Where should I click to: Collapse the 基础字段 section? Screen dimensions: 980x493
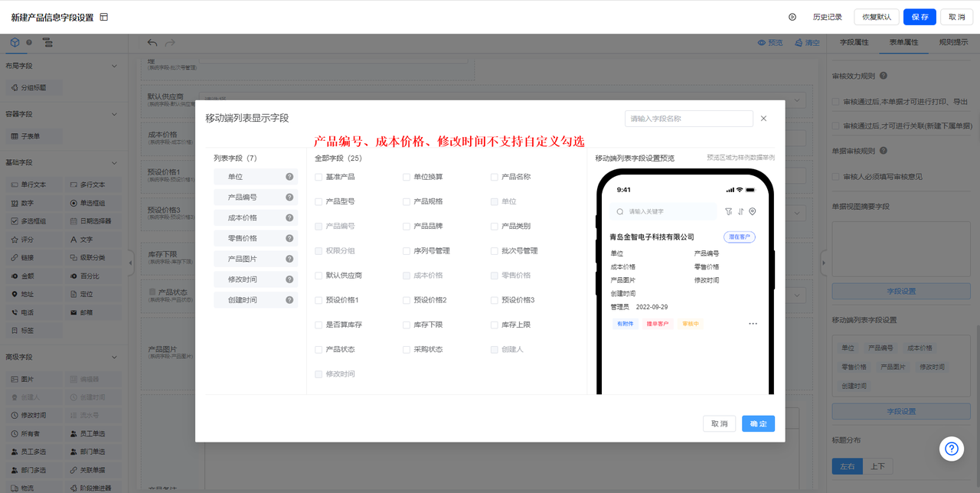click(x=115, y=162)
